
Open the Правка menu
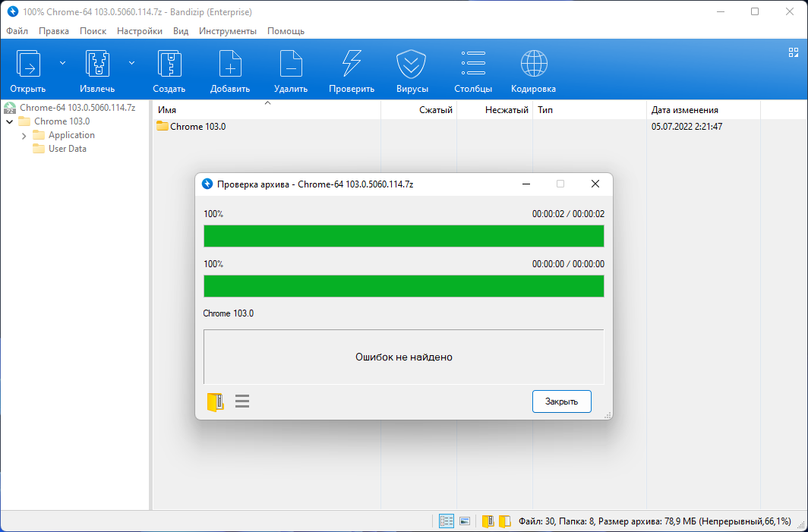(x=54, y=31)
